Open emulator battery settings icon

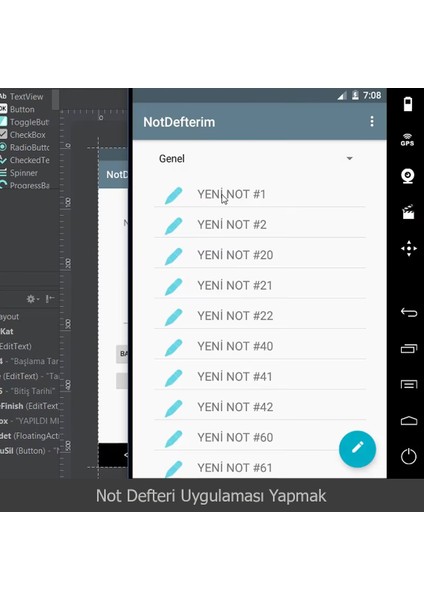[x=408, y=104]
